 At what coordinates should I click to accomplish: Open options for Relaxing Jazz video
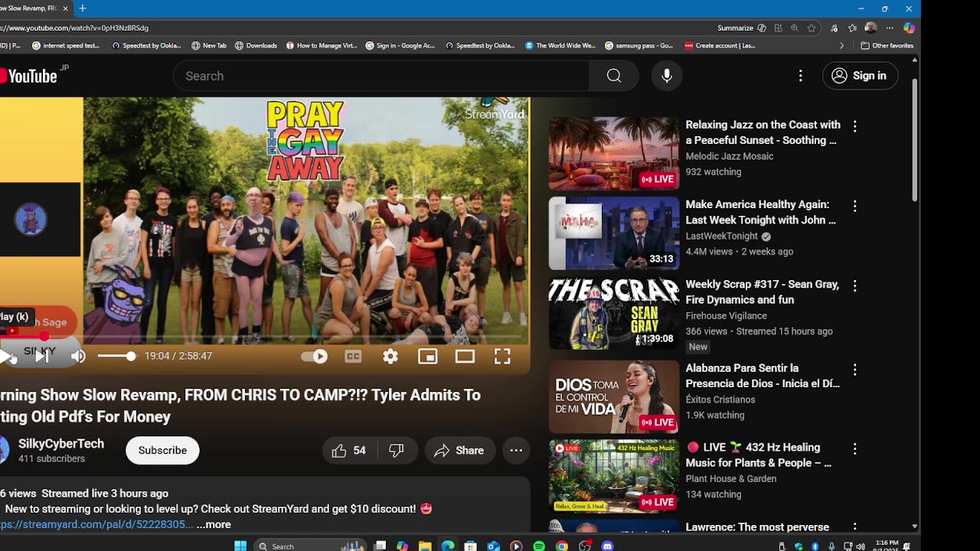(x=855, y=126)
